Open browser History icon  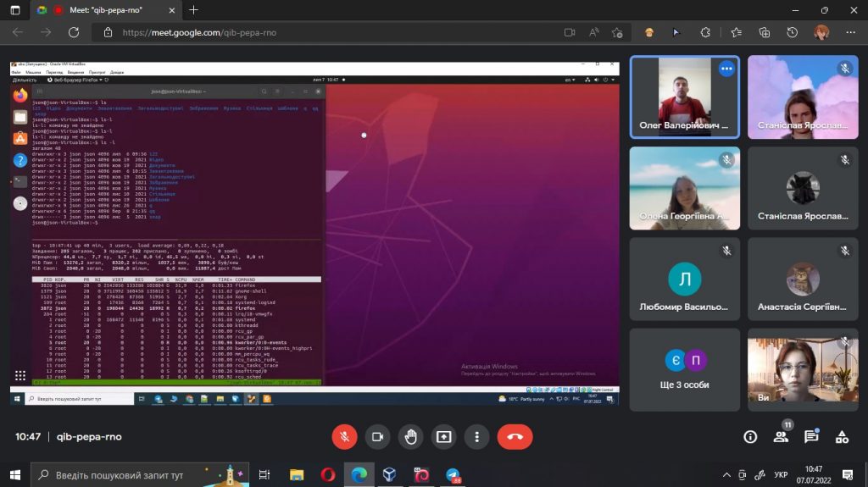(793, 33)
